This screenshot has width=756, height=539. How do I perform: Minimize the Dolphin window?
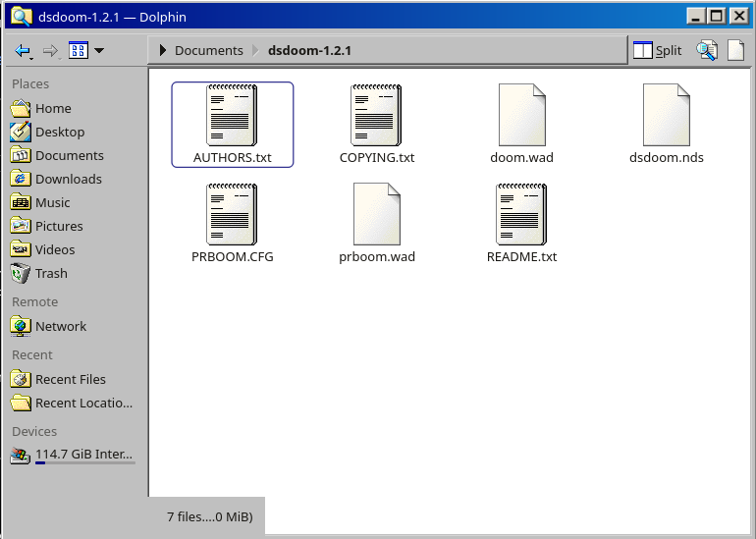coord(696,17)
